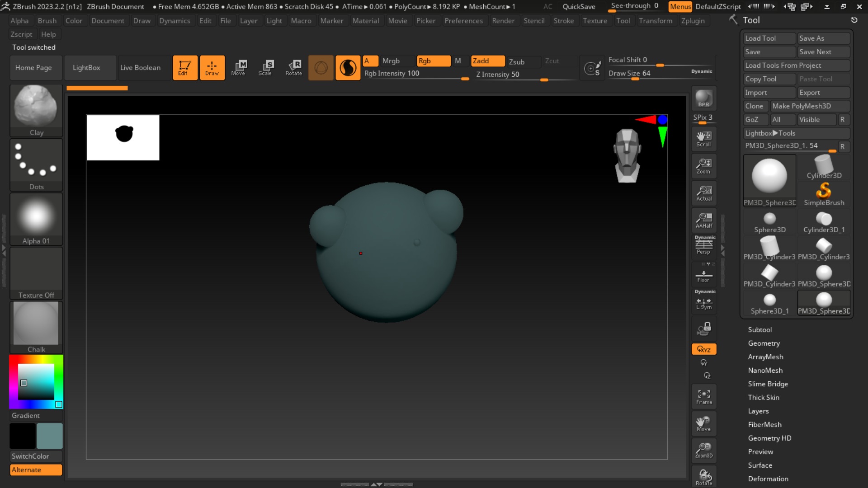
Task: Select the Scale gizmo tool
Action: 265,68
